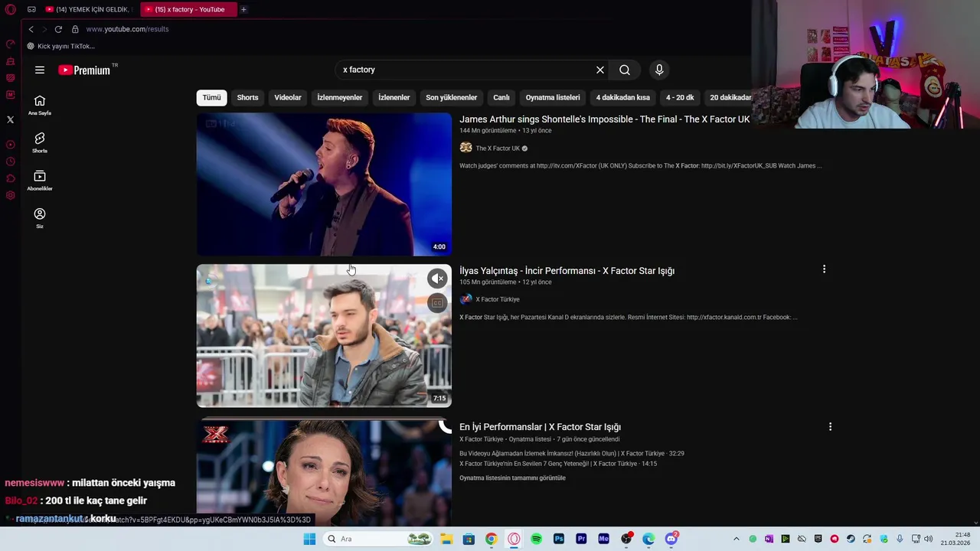View site info lock icon
The image size is (980, 551).
(75, 29)
